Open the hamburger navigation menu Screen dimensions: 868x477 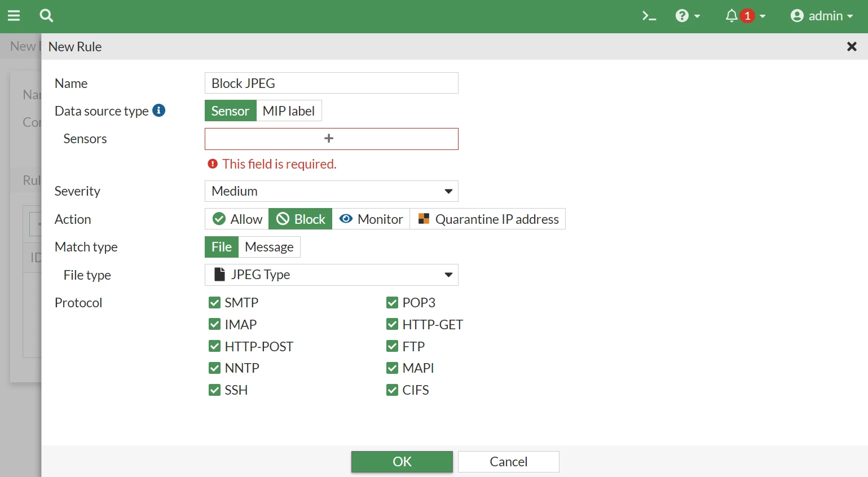coord(14,16)
